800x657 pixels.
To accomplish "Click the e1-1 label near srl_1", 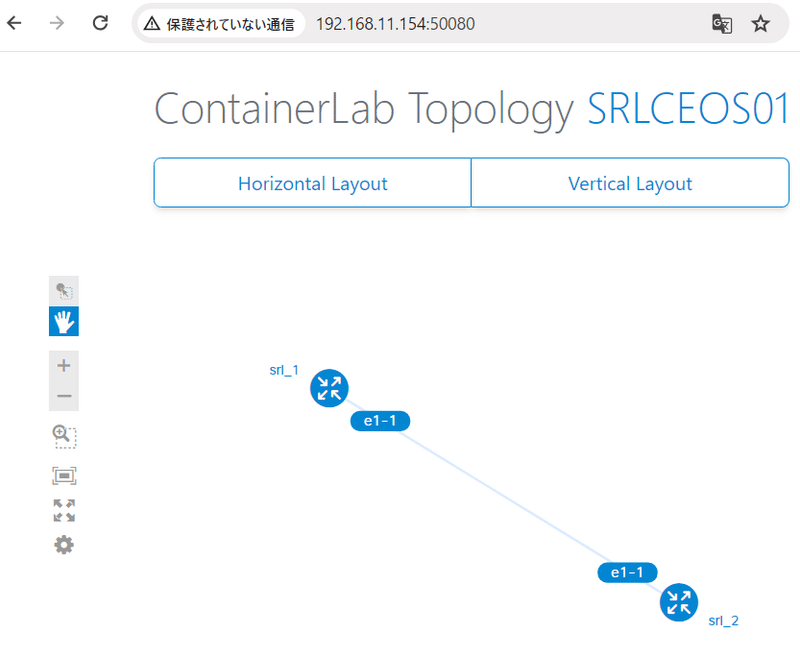I will click(380, 421).
